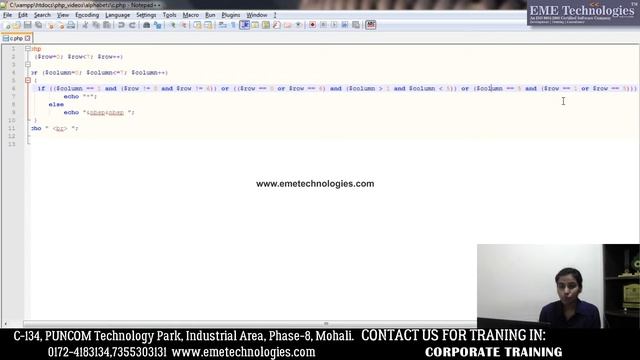
Task: Toggle the highlighted Indent Guide button
Action: coord(244,25)
